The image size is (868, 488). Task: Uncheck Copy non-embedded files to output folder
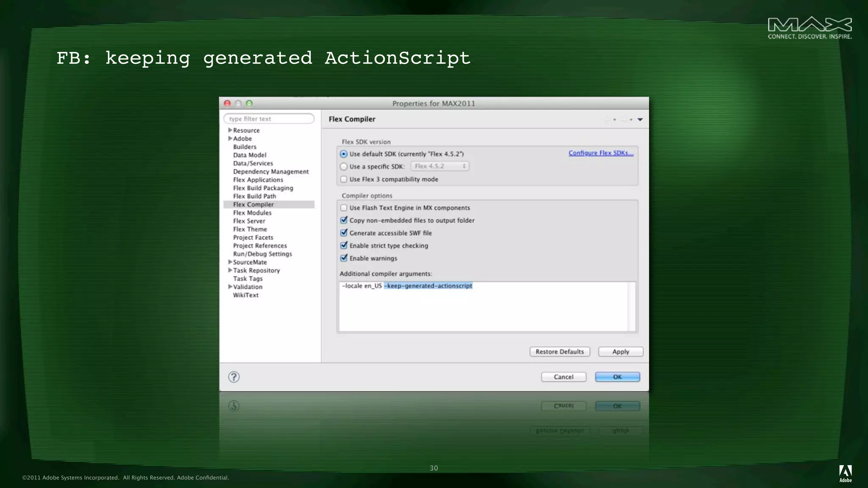[x=344, y=220]
